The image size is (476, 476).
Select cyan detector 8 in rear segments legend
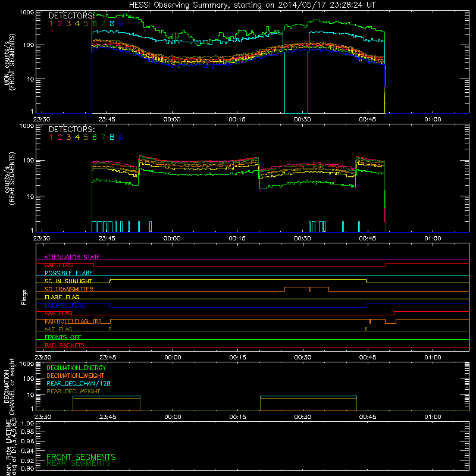(x=112, y=137)
